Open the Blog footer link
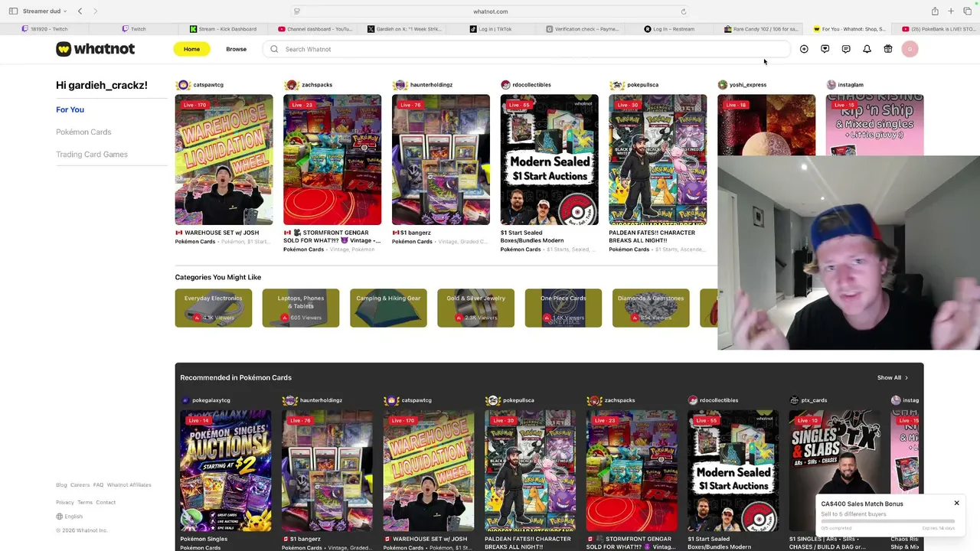 point(61,485)
